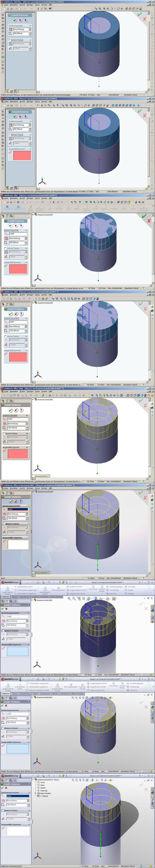Enable Dünnes Feature checkbox in SolidWorks 2003
155x868 pixels.
pos(10,135)
